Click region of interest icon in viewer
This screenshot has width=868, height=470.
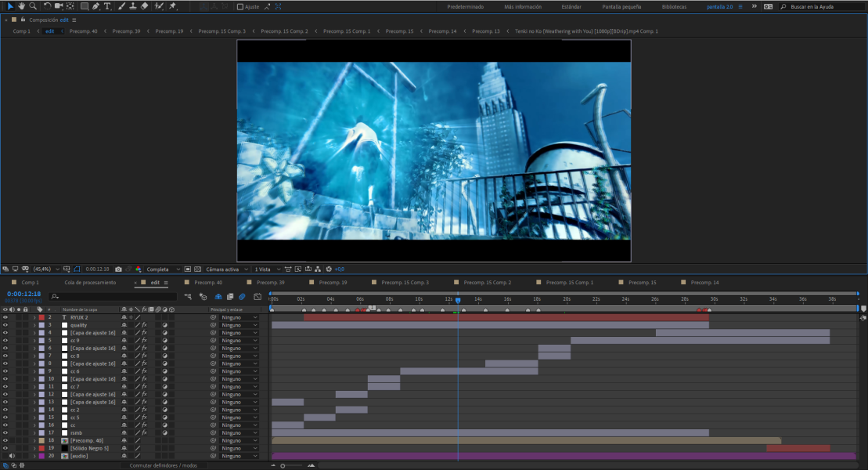pyautogui.click(x=188, y=269)
